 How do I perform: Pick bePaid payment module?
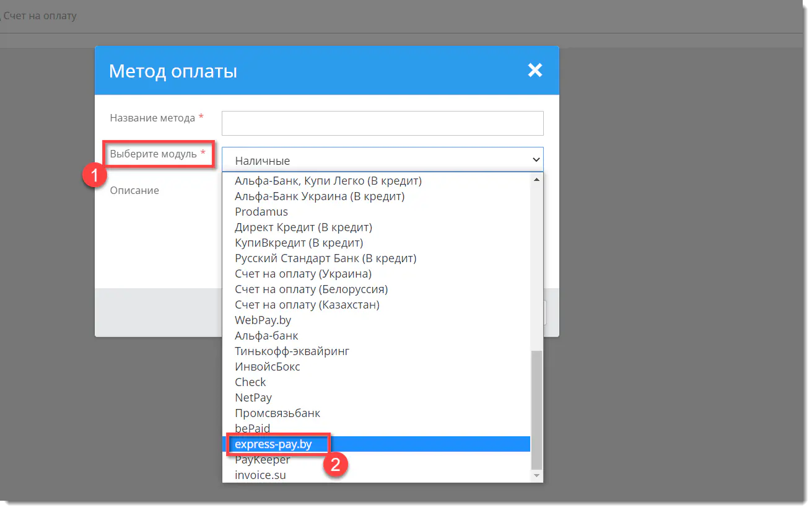tap(253, 429)
